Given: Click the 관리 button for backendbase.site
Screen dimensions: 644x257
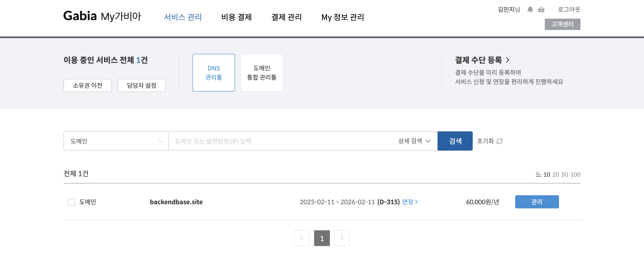Looking at the screenshot, I should point(537,202).
